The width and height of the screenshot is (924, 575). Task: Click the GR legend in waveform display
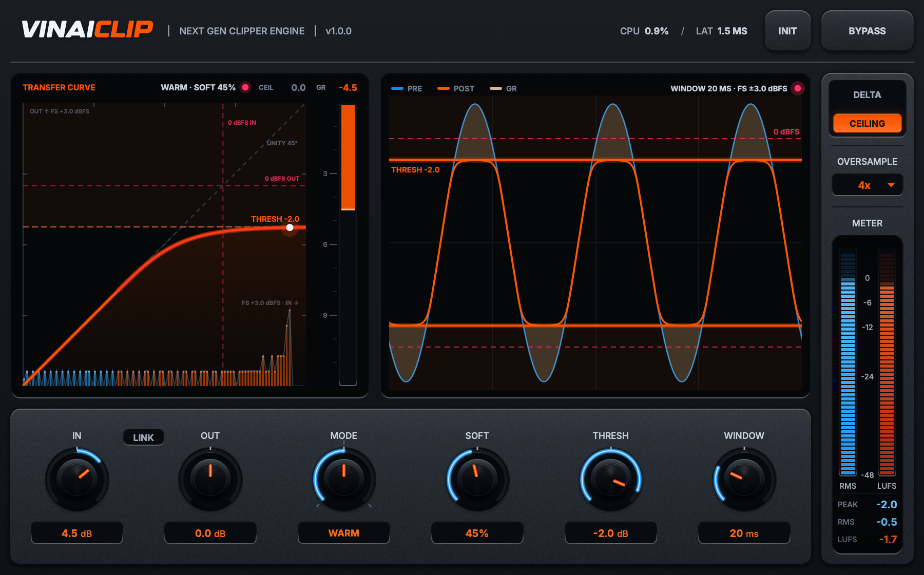click(503, 88)
